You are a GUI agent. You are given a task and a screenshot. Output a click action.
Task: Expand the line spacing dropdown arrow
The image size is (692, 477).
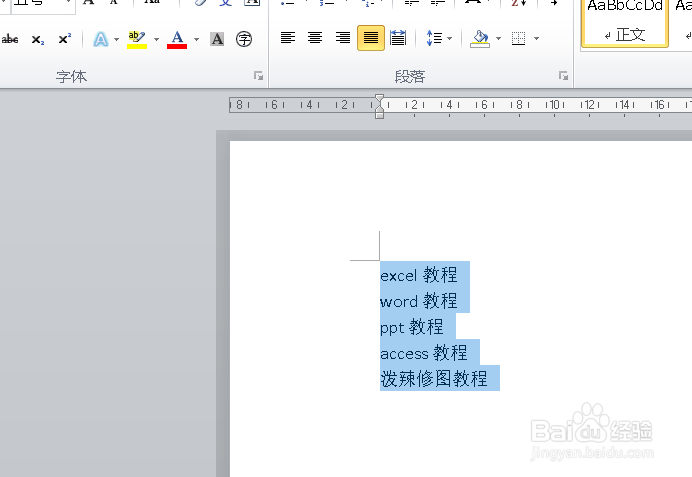(x=450, y=39)
